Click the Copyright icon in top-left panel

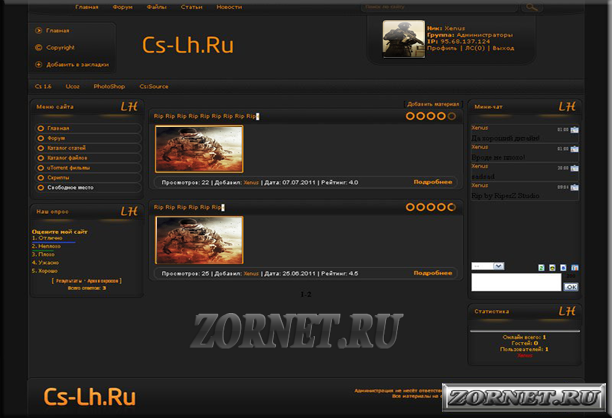click(38, 47)
